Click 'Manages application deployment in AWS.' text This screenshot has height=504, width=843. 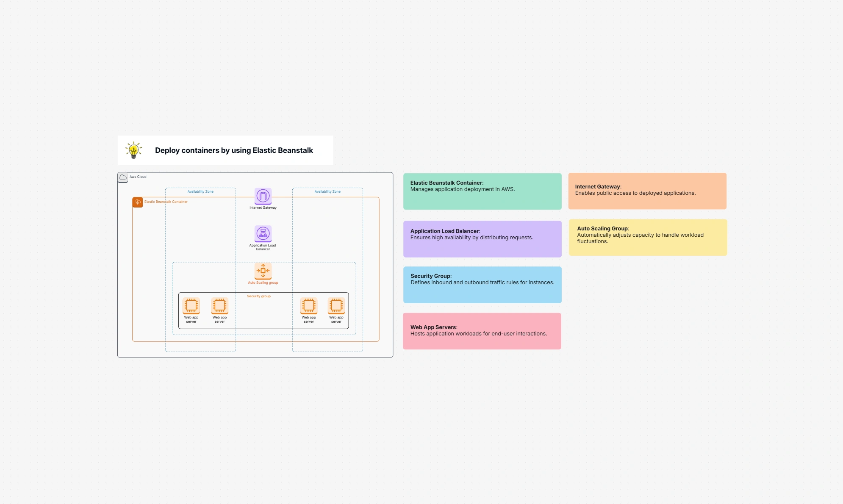coord(463,189)
